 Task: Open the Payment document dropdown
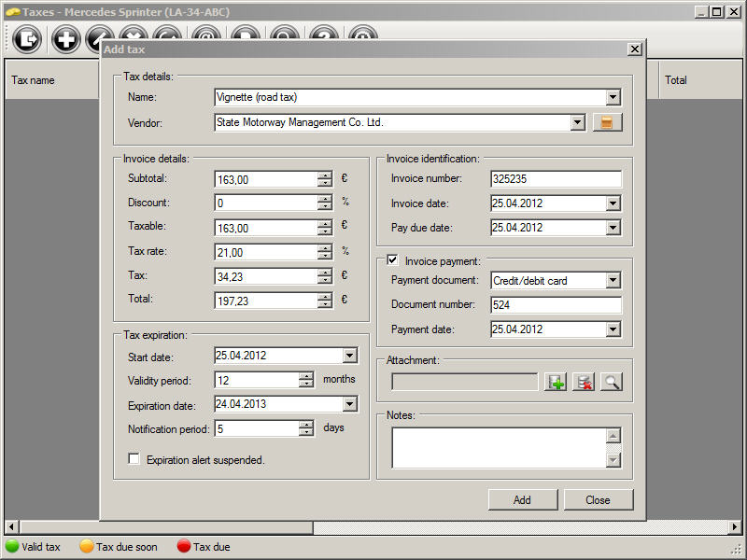[613, 281]
